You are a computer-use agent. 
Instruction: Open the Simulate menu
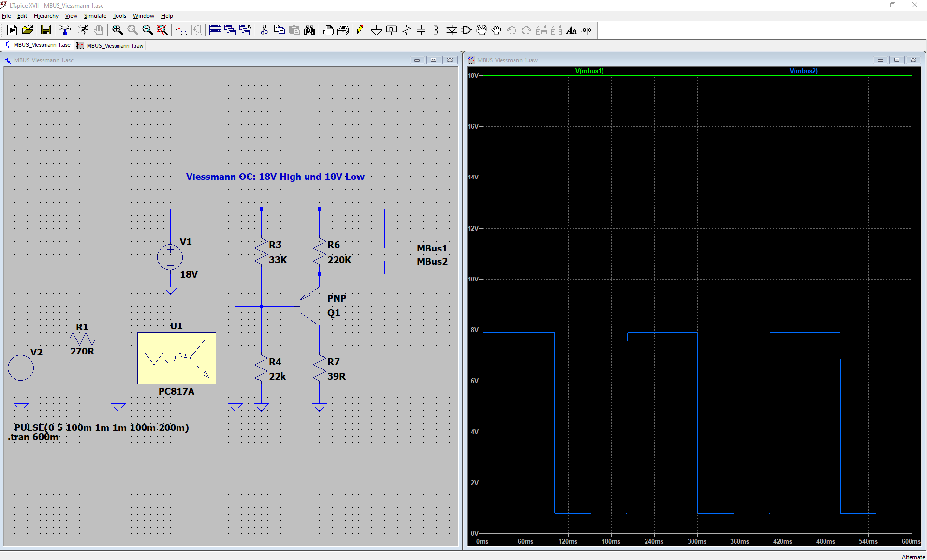pyautogui.click(x=95, y=16)
